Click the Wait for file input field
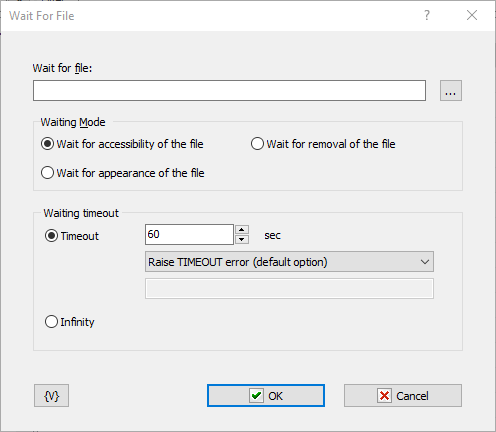 pos(229,90)
